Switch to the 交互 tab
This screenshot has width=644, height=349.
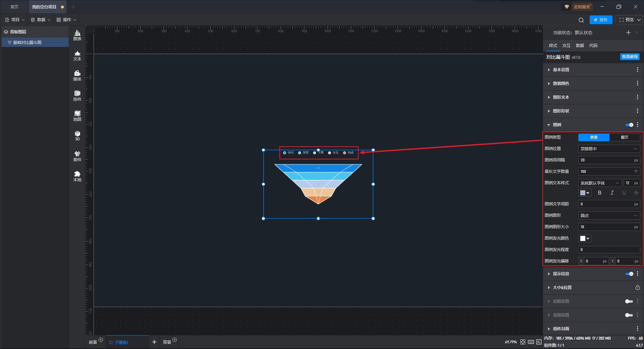[567, 46]
